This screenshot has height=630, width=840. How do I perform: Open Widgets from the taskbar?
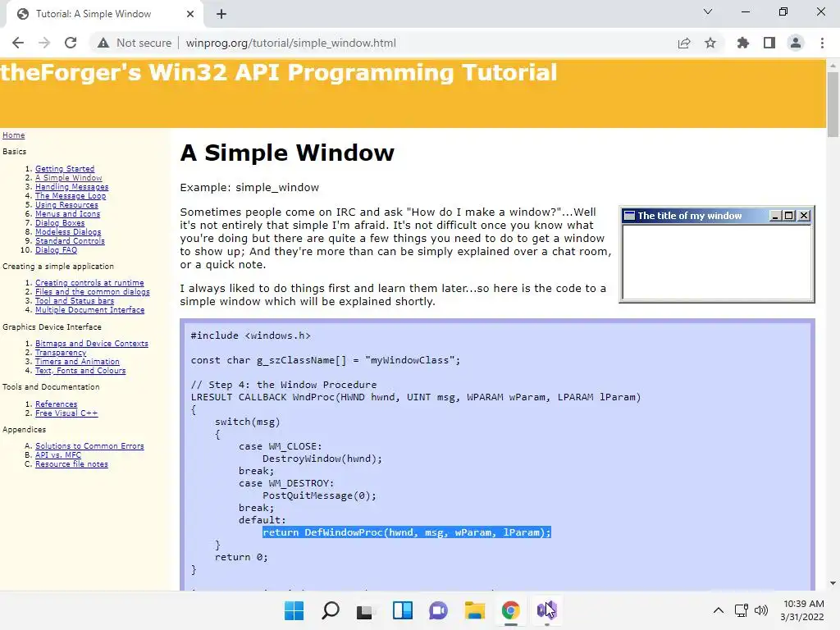click(x=402, y=610)
